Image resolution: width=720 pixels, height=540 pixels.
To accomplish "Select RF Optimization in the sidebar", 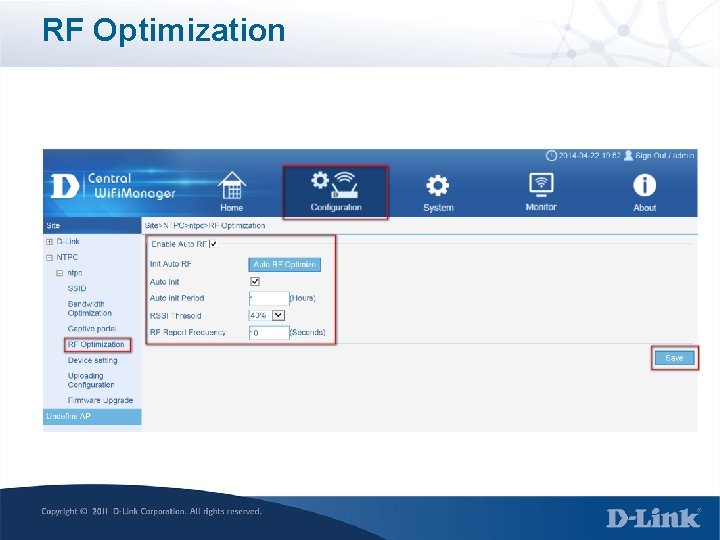I will coord(96,344).
